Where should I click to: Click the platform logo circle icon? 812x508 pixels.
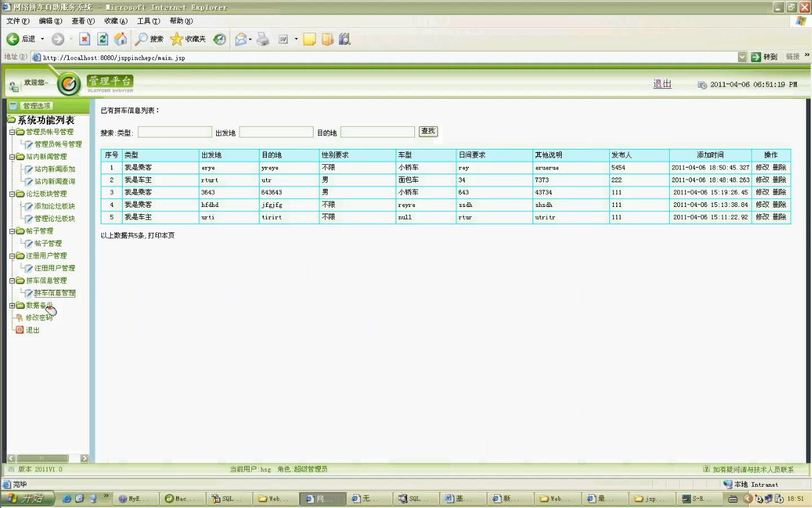pyautogui.click(x=68, y=85)
